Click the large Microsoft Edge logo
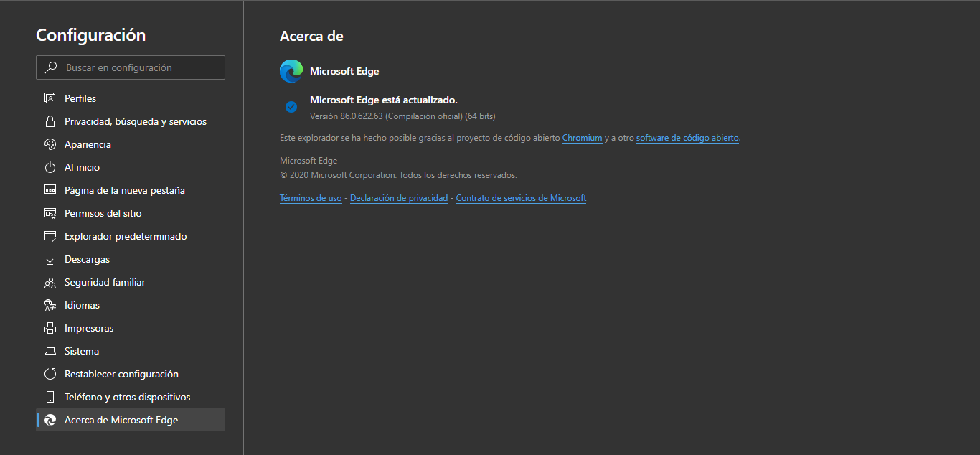The width and height of the screenshot is (980, 455). tap(291, 71)
